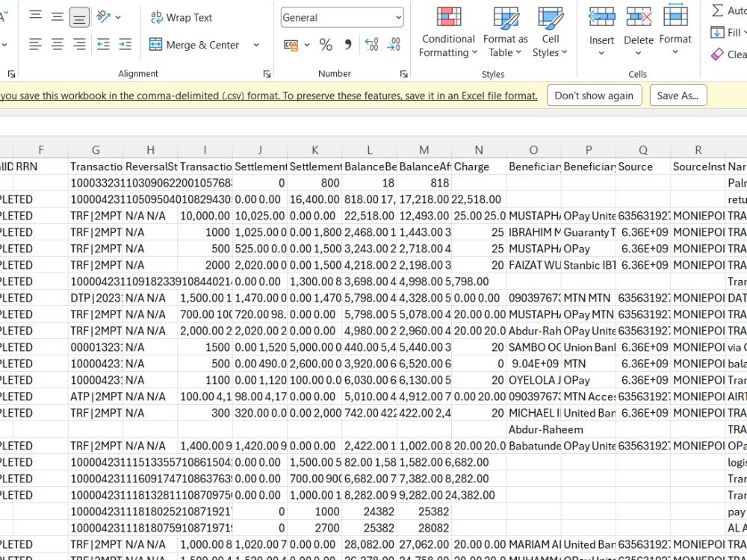Apply Percent Style to the selection
Image resolution: width=747 pixels, height=560 pixels.
[326, 44]
